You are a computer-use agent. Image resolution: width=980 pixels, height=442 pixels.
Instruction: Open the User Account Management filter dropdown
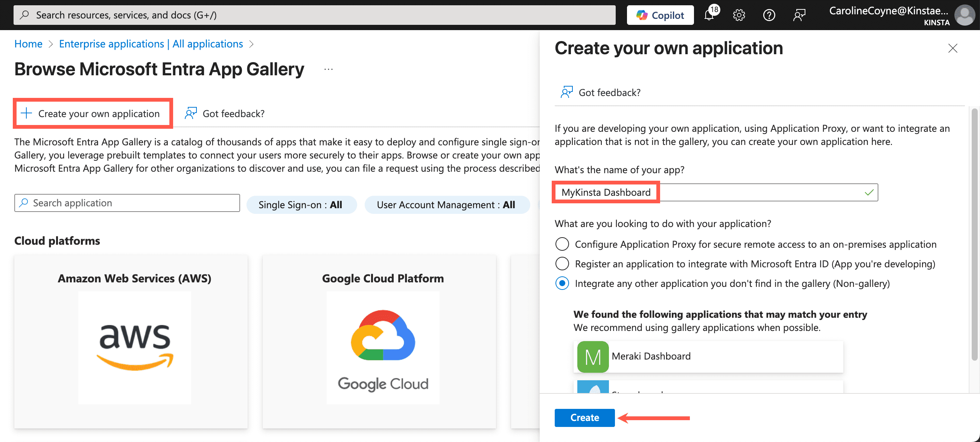pyautogui.click(x=447, y=204)
